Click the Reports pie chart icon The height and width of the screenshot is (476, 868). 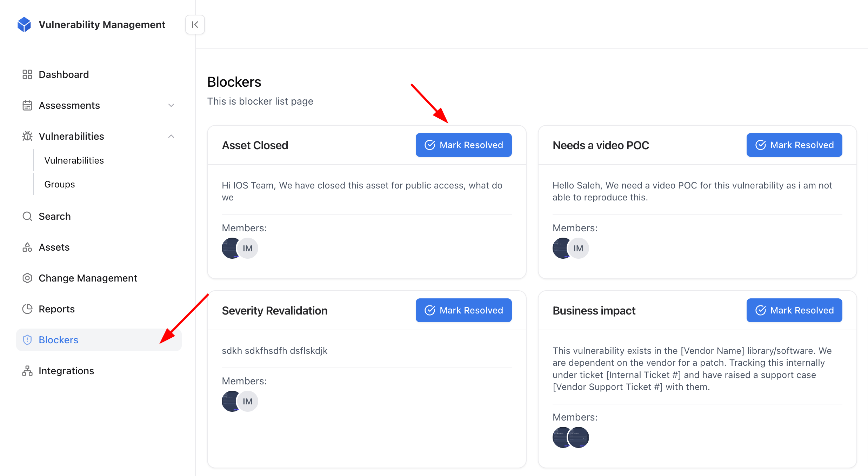[27, 309]
